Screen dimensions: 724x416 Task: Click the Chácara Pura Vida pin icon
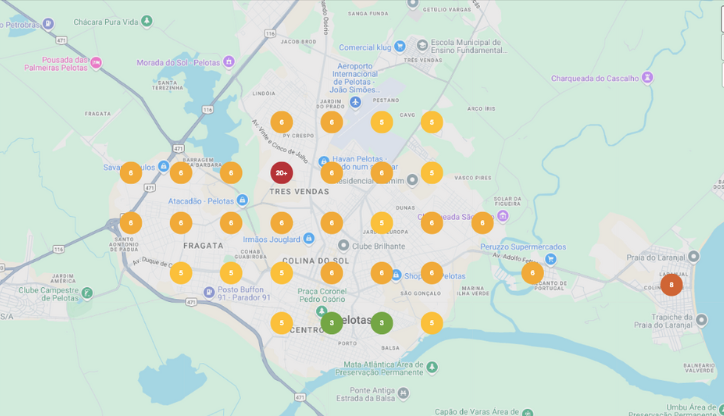click(147, 21)
